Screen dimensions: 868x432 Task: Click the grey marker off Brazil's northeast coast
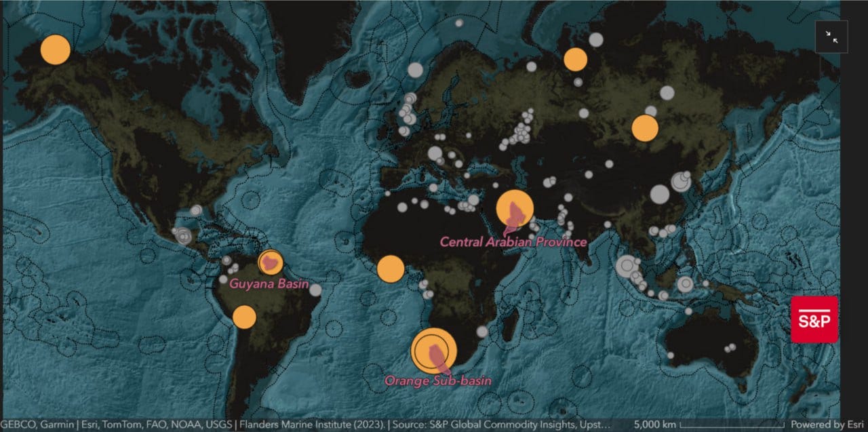point(315,290)
